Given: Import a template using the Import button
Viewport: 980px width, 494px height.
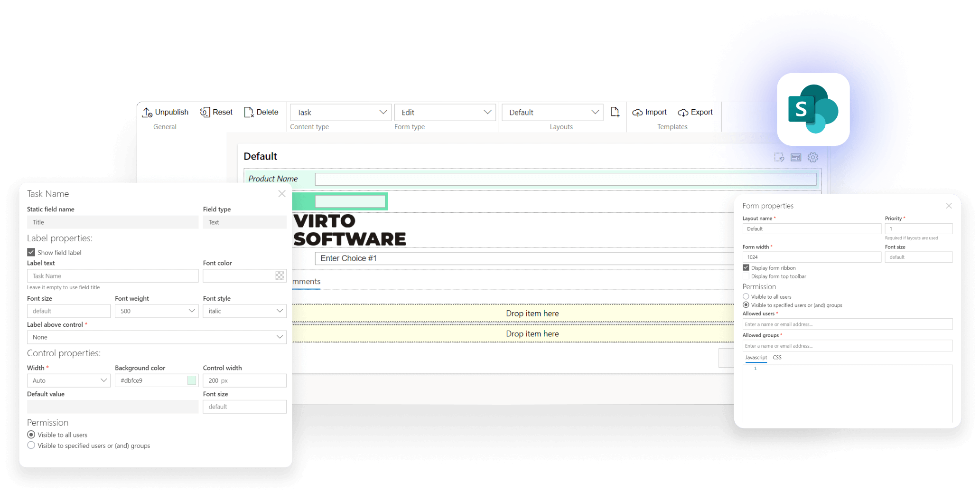Looking at the screenshot, I should click(649, 112).
